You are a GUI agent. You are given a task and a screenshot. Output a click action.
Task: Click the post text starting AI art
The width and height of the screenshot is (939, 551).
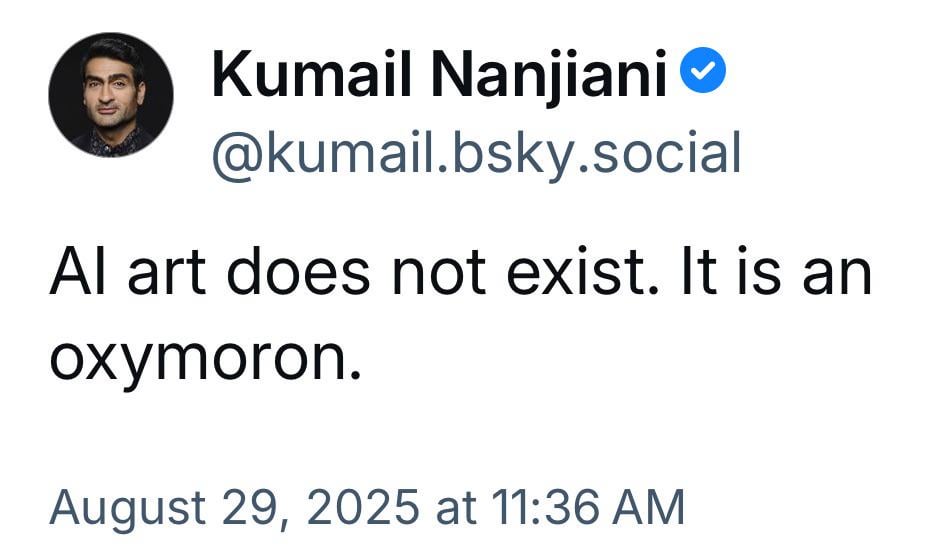click(x=460, y=316)
